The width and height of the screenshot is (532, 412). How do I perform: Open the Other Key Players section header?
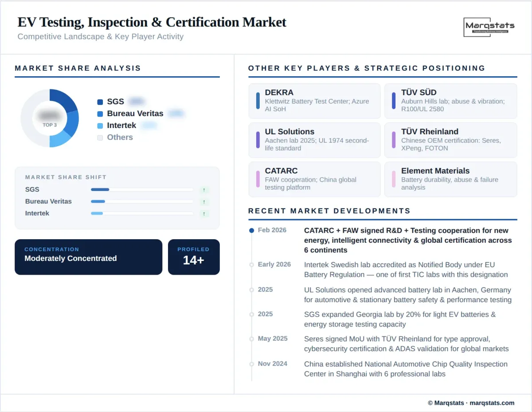[366, 68]
